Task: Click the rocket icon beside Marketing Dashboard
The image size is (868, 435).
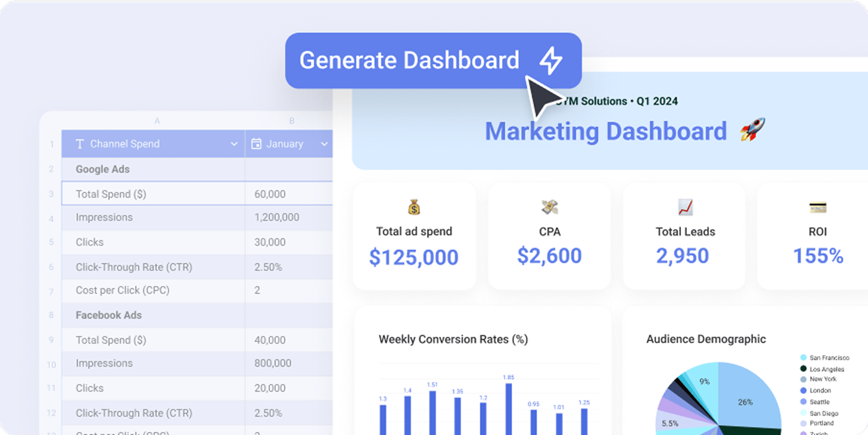Action: click(752, 130)
